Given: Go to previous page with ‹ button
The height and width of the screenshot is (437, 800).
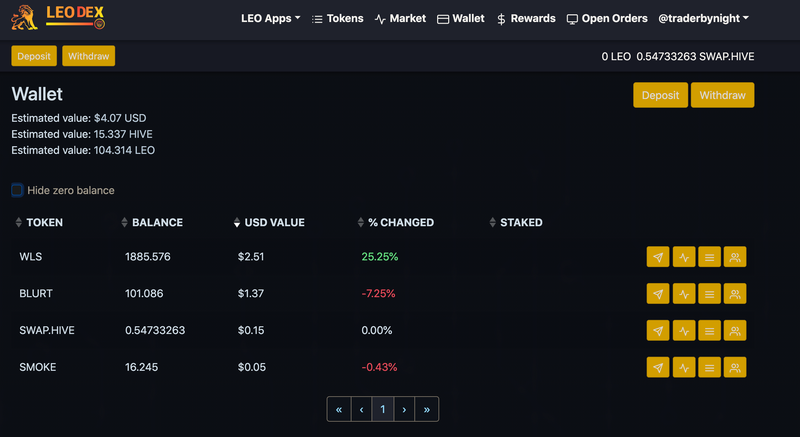Looking at the screenshot, I should [x=361, y=409].
